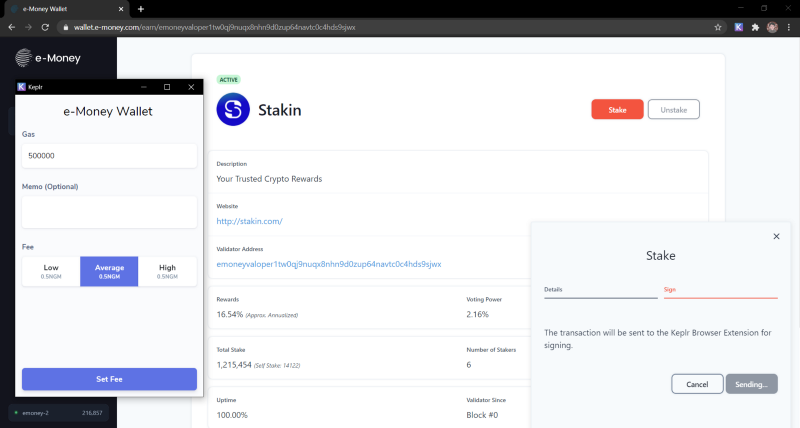Image resolution: width=800 pixels, height=428 pixels.
Task: Open the Chrome profile avatar
Action: click(772, 27)
